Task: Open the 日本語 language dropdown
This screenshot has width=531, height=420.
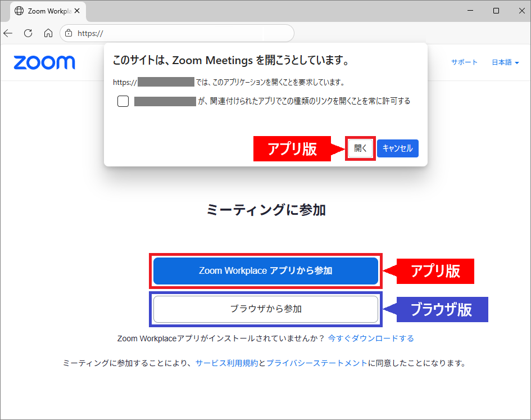Action: 502,62
